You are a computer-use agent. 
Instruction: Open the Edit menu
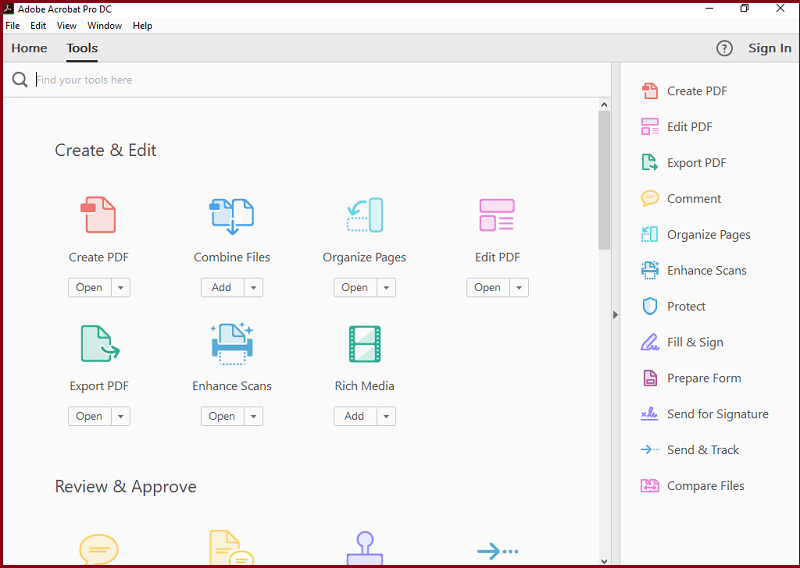38,26
